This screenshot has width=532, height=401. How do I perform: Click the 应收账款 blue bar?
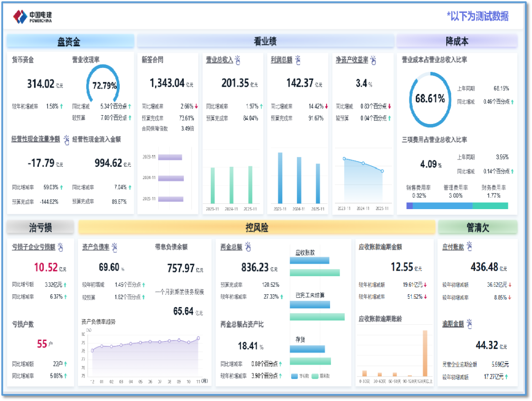pos(309,260)
